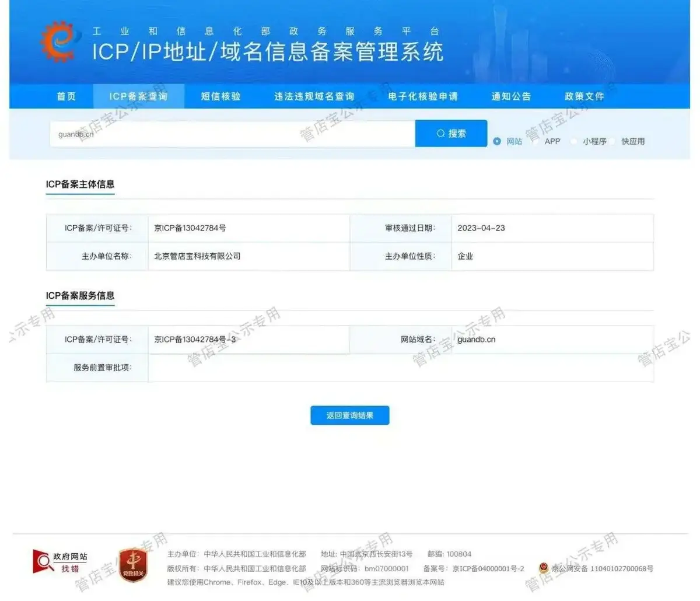The height and width of the screenshot is (601, 700).
Task: Click the ICP/IP地址/域名信息备案管理系统 title
Action: tap(268, 52)
